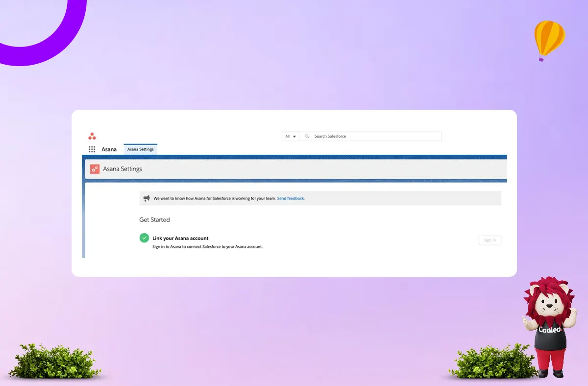The width and height of the screenshot is (588, 386).
Task: Click the Asana Settings page header title
Action: pos(122,169)
